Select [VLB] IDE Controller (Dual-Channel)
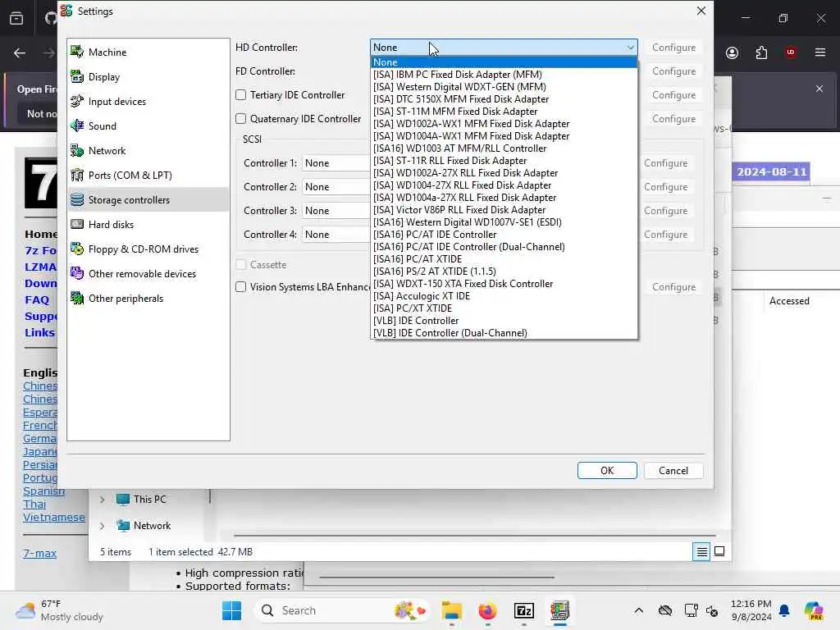Image resolution: width=840 pixels, height=630 pixels. click(504, 333)
